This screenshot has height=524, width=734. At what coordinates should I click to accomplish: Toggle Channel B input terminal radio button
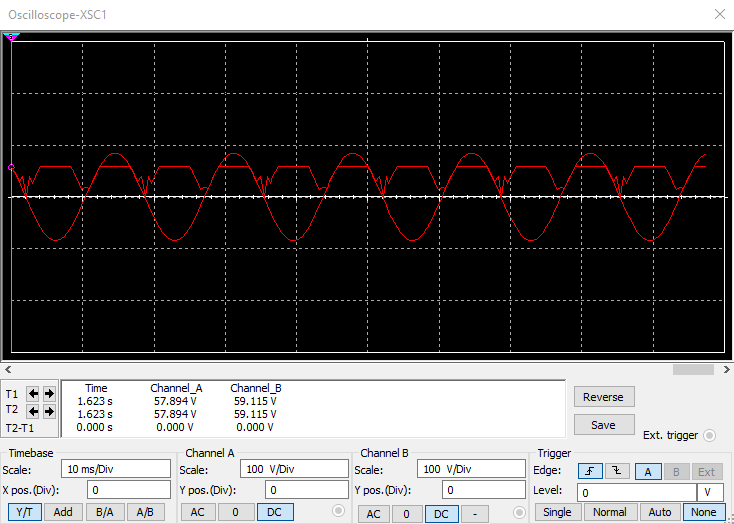click(519, 512)
